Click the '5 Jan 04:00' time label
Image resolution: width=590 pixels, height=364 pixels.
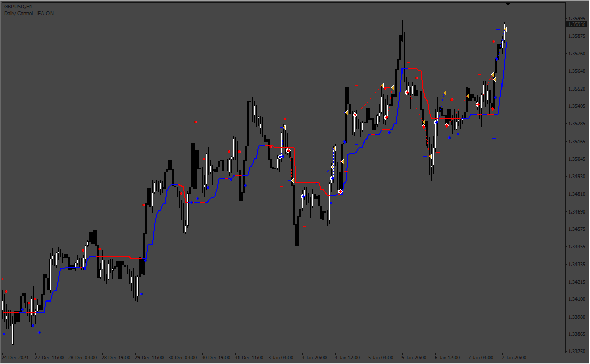pos(381,358)
